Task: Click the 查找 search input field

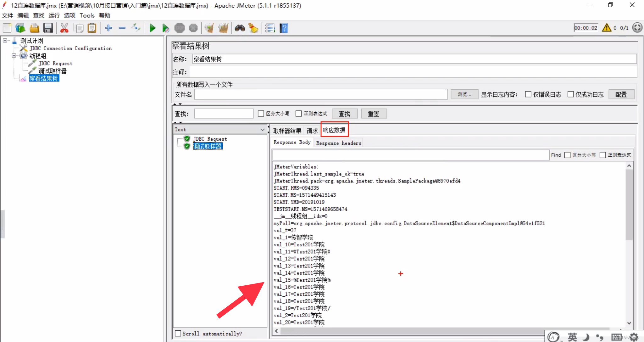Action: point(224,114)
